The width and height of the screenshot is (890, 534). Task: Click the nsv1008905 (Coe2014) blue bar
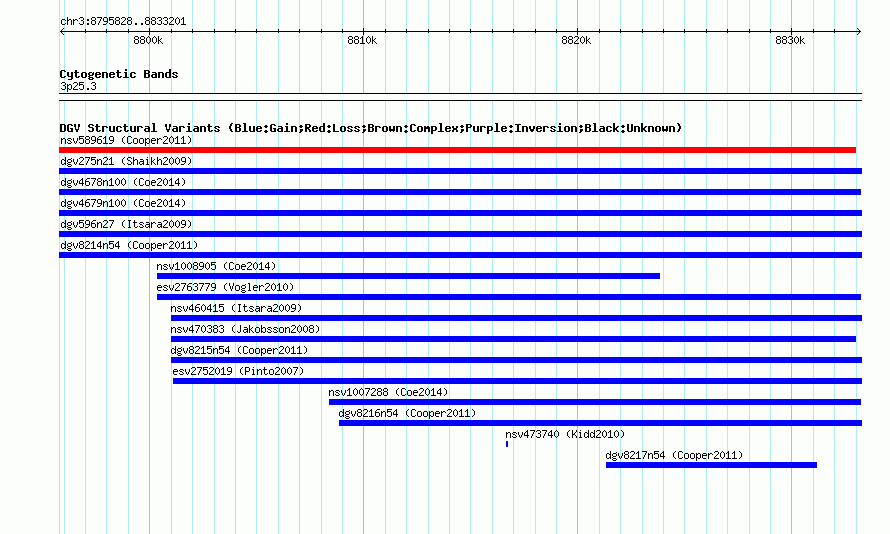tap(408, 276)
